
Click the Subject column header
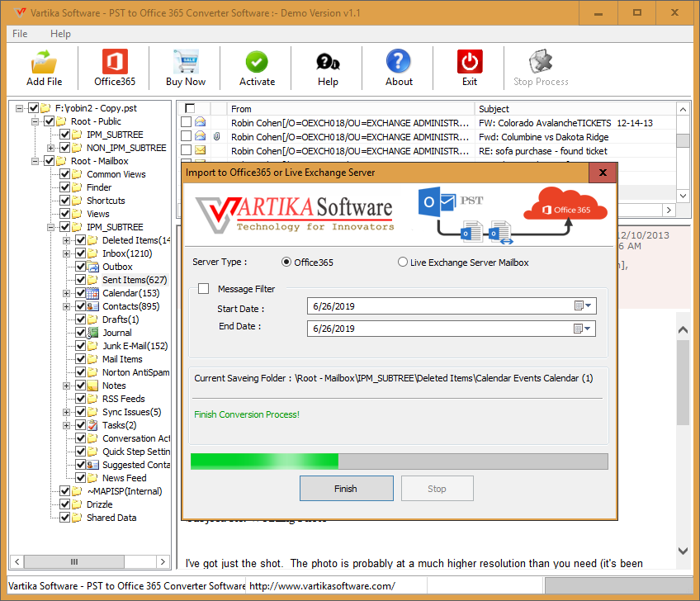click(575, 109)
